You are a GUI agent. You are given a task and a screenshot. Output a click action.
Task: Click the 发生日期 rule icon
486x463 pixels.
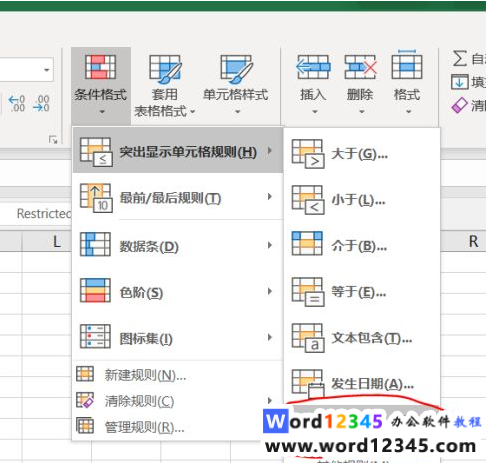[x=308, y=383]
